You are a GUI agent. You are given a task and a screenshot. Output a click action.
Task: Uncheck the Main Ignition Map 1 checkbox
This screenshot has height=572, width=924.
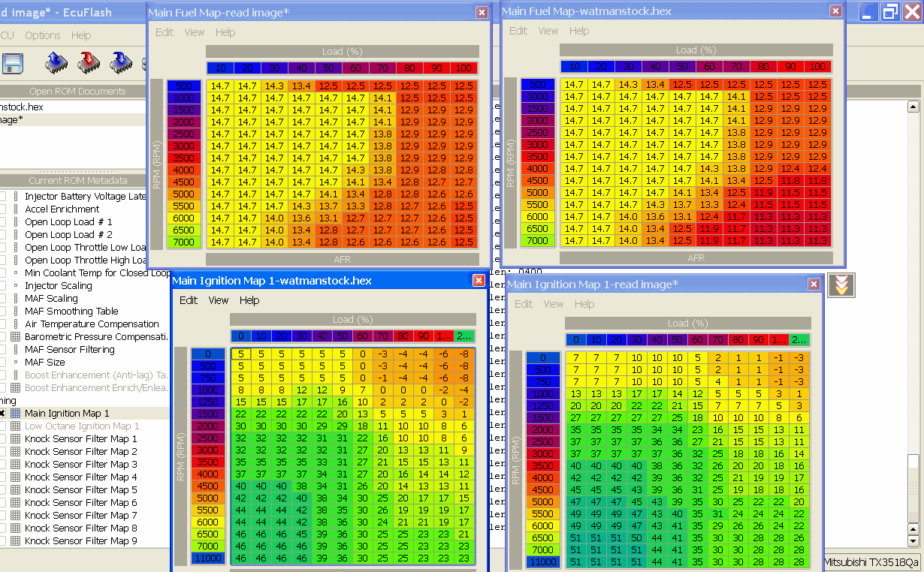pyautogui.click(x=2, y=414)
